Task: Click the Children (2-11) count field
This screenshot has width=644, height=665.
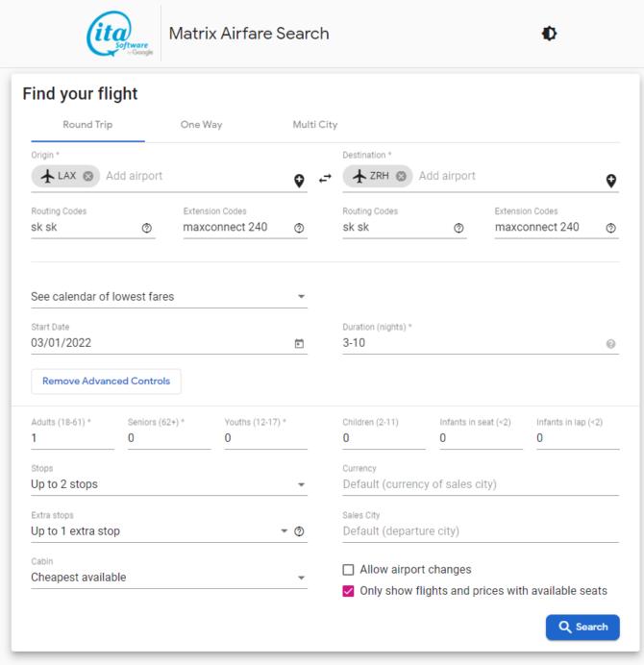Action: (x=384, y=438)
